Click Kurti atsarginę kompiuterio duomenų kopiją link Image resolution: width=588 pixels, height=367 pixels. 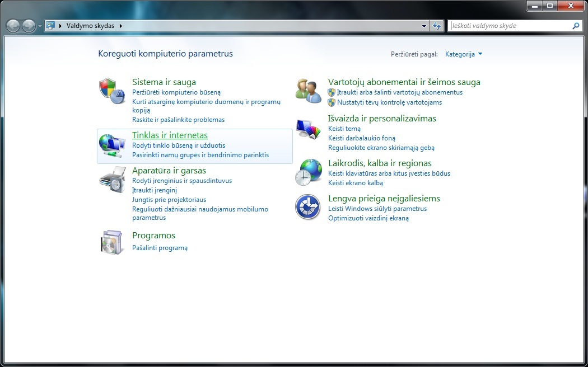point(206,106)
